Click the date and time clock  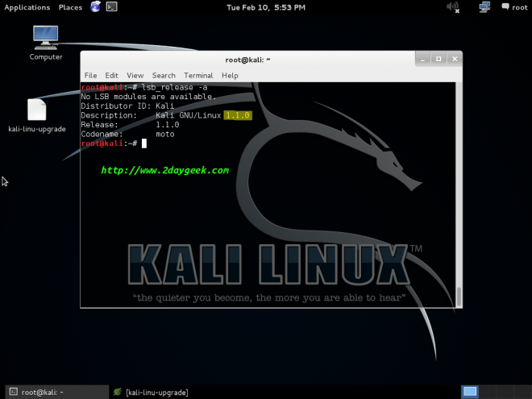click(x=266, y=7)
